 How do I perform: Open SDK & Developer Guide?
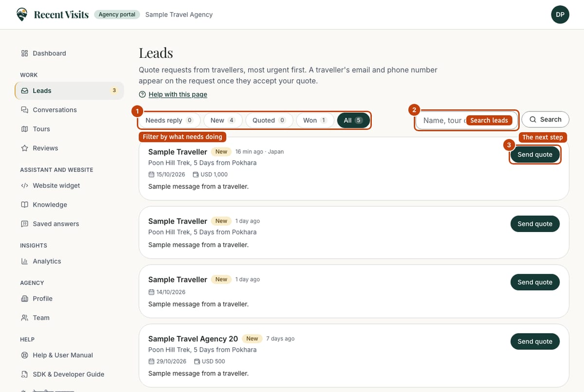coord(69,374)
